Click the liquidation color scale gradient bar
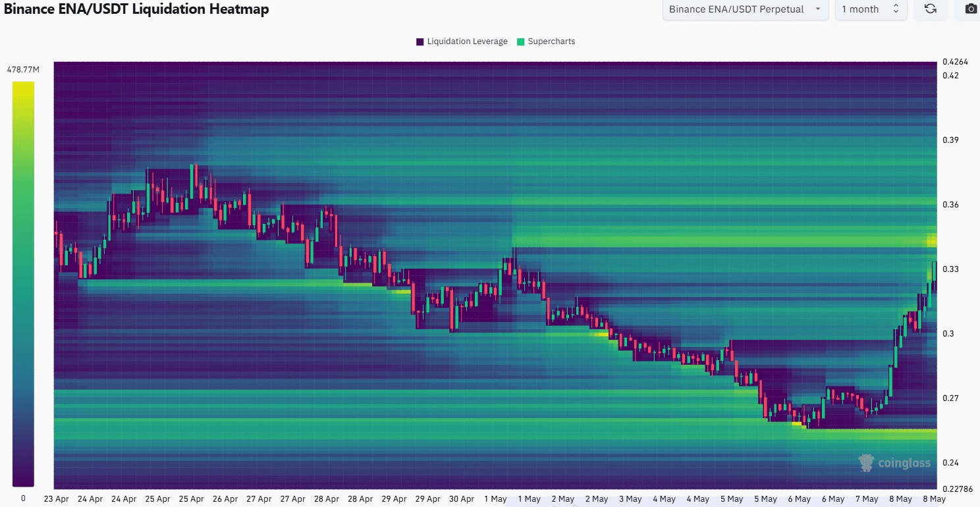 [x=22, y=284]
